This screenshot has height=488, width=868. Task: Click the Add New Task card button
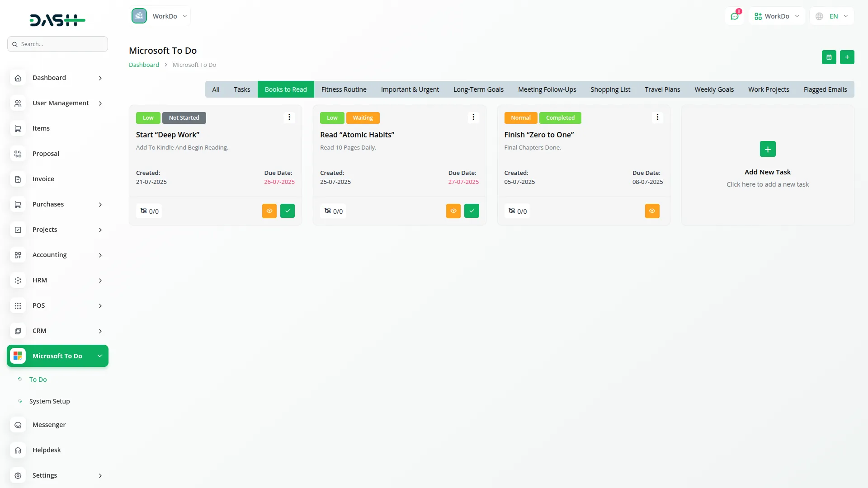coord(767,150)
